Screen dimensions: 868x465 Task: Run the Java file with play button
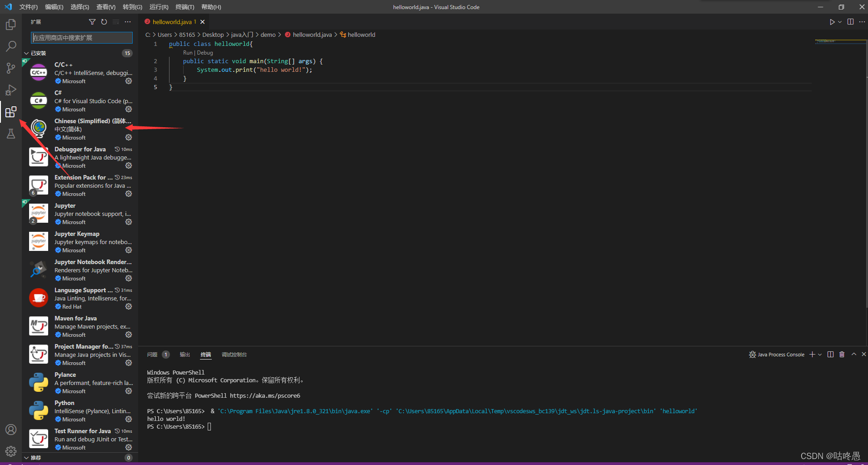point(832,22)
